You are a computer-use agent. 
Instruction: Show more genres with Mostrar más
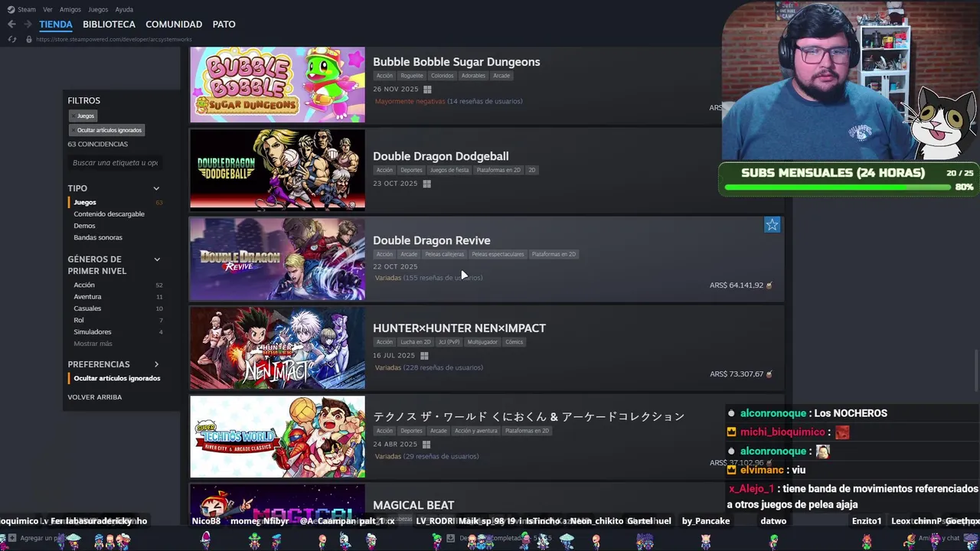coord(93,344)
